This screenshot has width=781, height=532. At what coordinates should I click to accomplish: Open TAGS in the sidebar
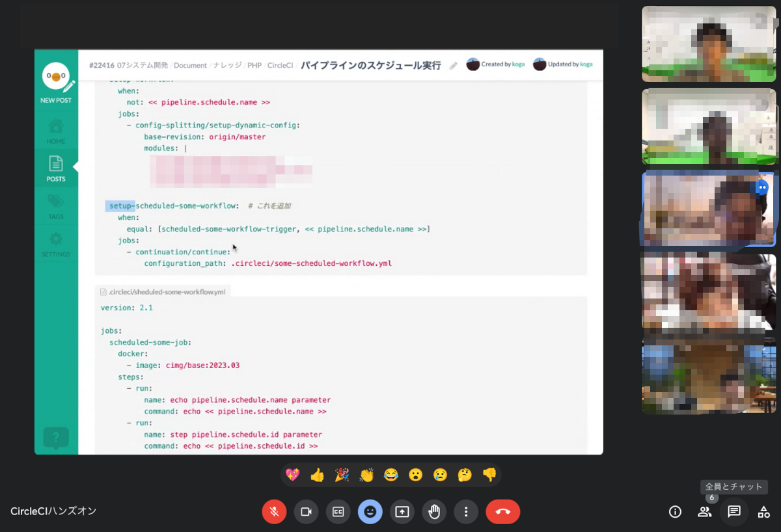click(x=56, y=207)
